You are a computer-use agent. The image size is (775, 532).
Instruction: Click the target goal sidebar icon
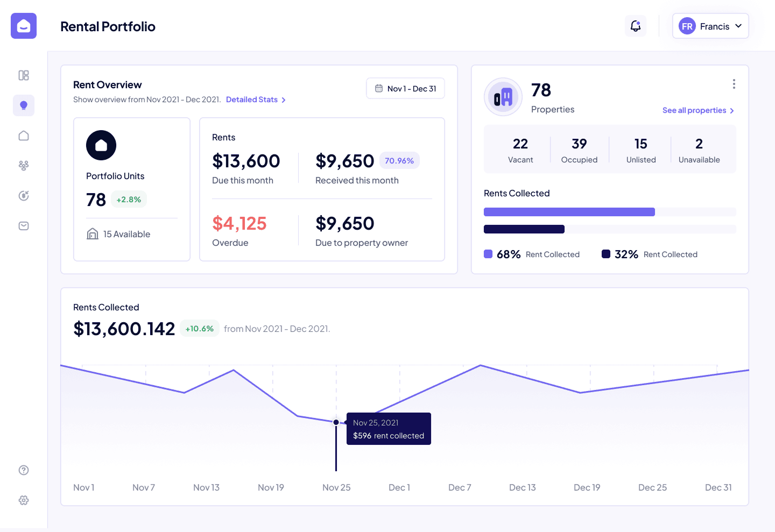(24, 196)
